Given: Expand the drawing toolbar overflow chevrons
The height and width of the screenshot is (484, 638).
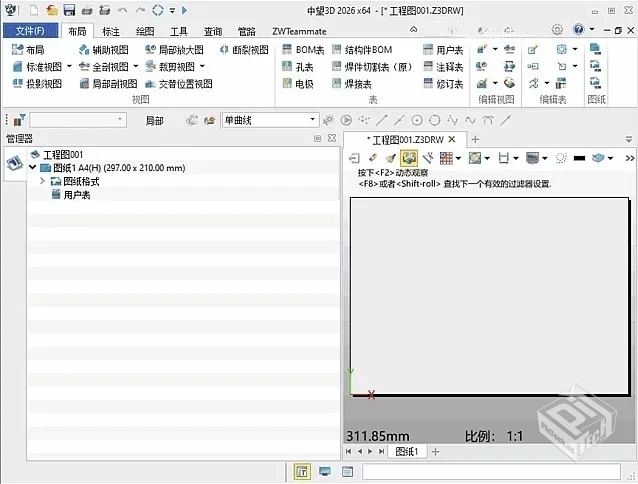Looking at the screenshot, I should click(629, 158).
